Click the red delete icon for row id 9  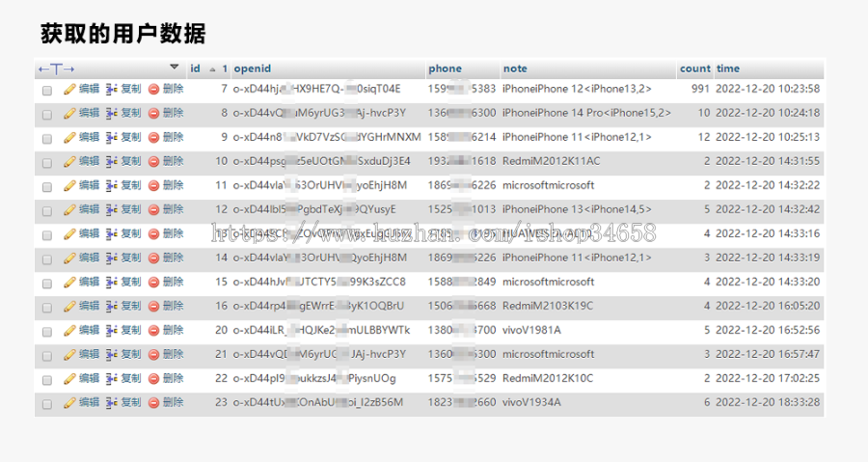pos(154,137)
